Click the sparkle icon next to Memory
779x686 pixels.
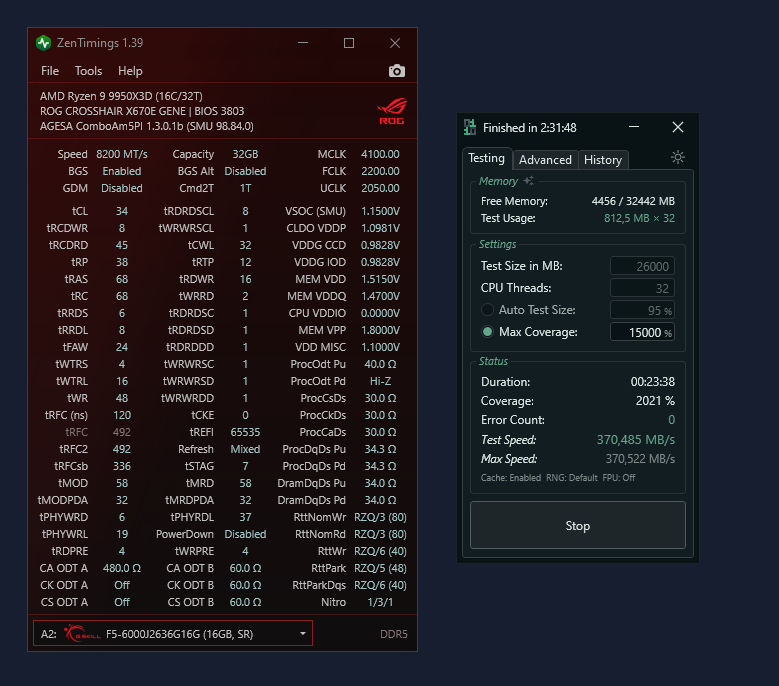click(529, 181)
